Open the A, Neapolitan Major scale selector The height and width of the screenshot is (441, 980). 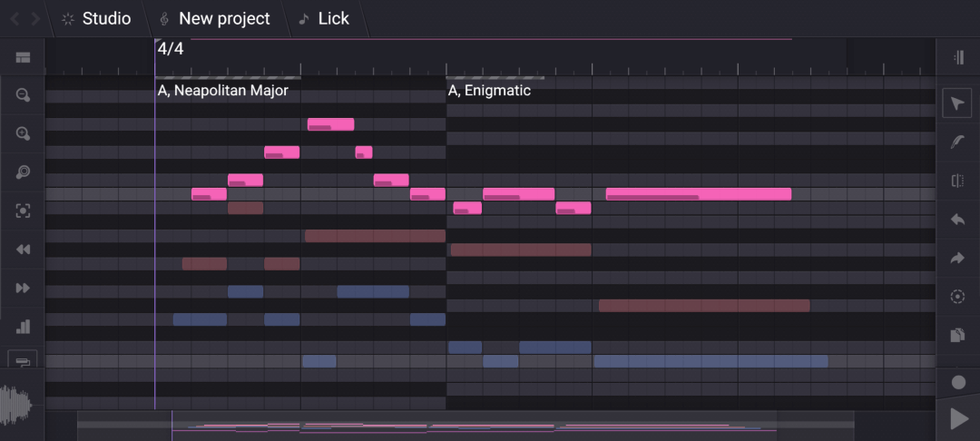[x=223, y=91]
